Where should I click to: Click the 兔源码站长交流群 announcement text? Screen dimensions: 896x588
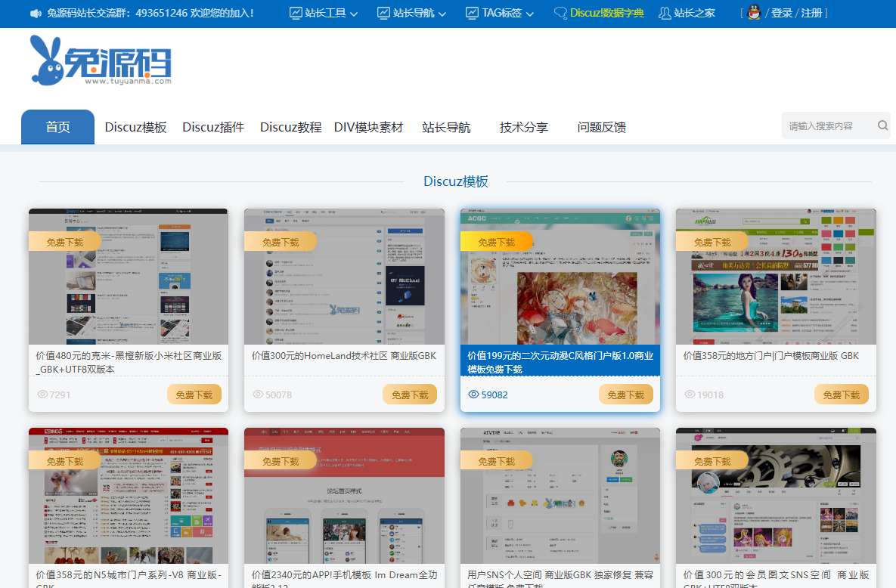coord(150,13)
